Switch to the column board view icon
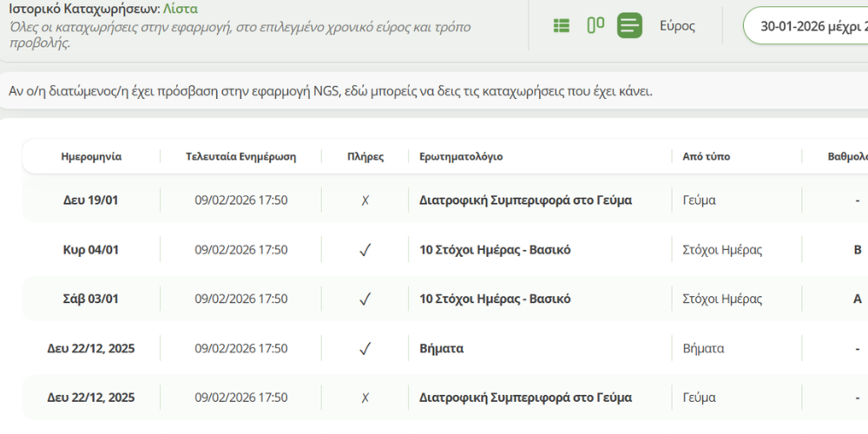The image size is (868, 434). pos(595,25)
